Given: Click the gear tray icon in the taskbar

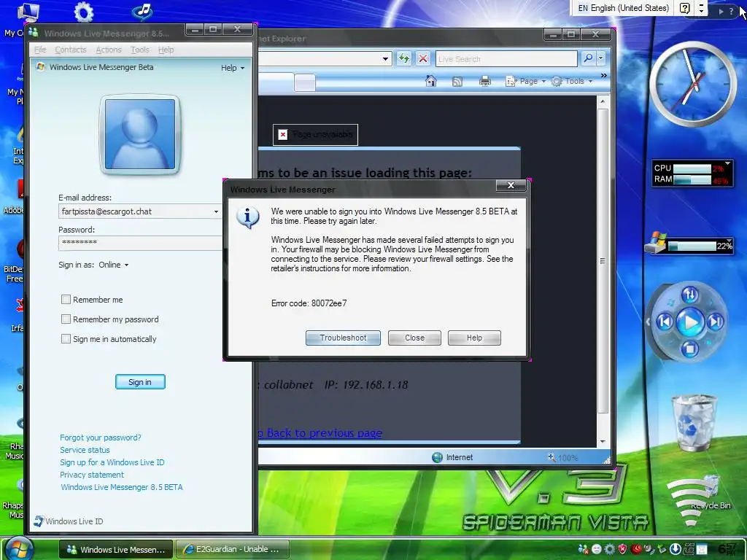Looking at the screenshot, I should coord(609,550).
